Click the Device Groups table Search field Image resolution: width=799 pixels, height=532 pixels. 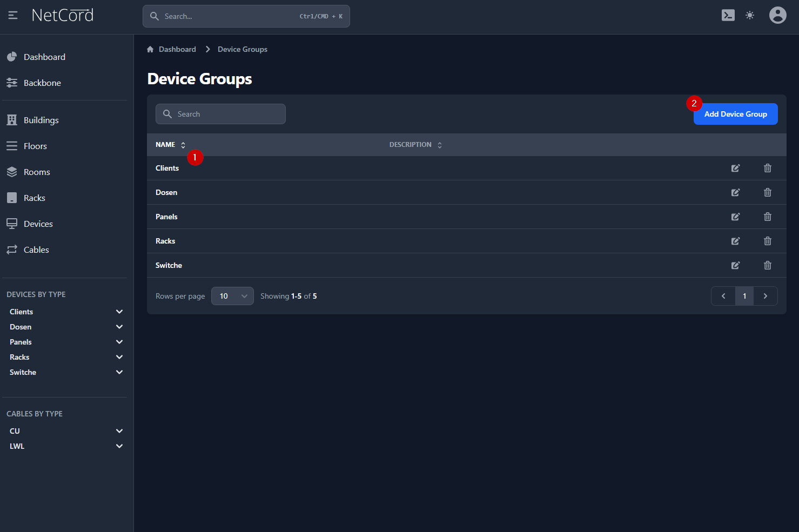[220, 114]
